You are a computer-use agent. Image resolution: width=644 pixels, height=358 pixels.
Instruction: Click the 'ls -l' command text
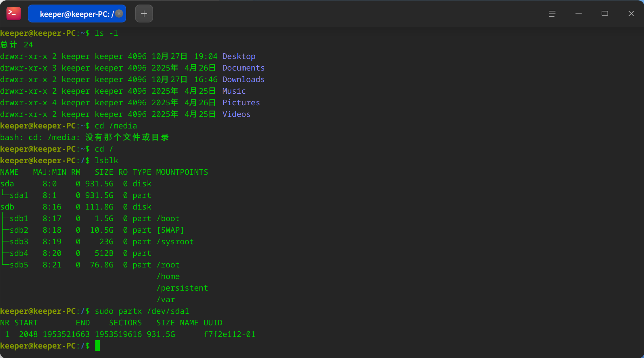pyautogui.click(x=107, y=33)
